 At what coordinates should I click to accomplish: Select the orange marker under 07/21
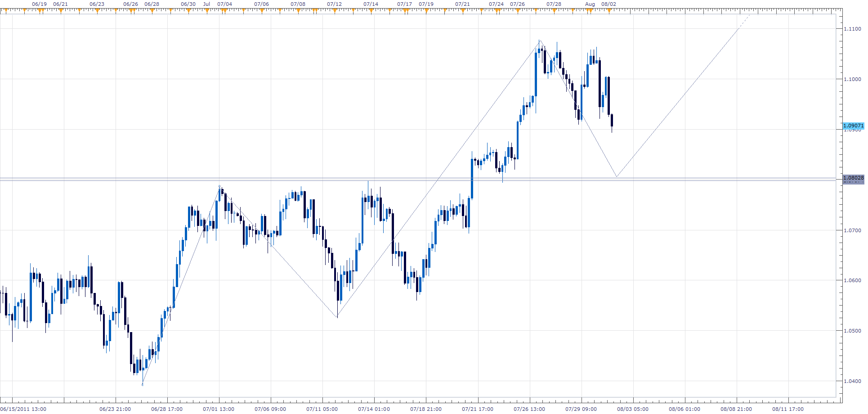pyautogui.click(x=462, y=11)
